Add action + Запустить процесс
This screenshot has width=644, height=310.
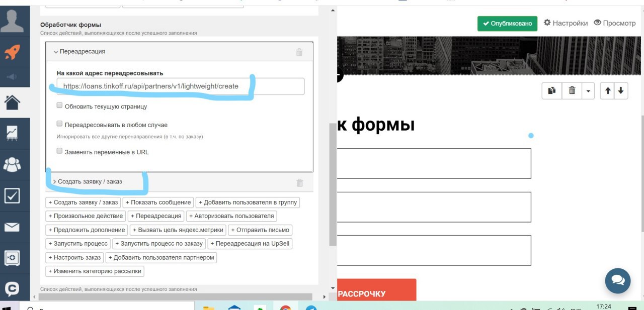(x=78, y=244)
